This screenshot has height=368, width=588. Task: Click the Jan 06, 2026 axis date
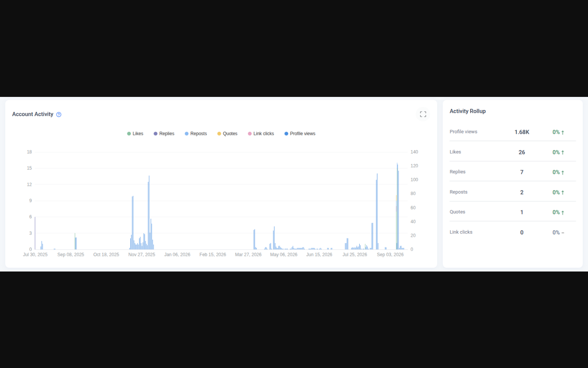tap(177, 254)
